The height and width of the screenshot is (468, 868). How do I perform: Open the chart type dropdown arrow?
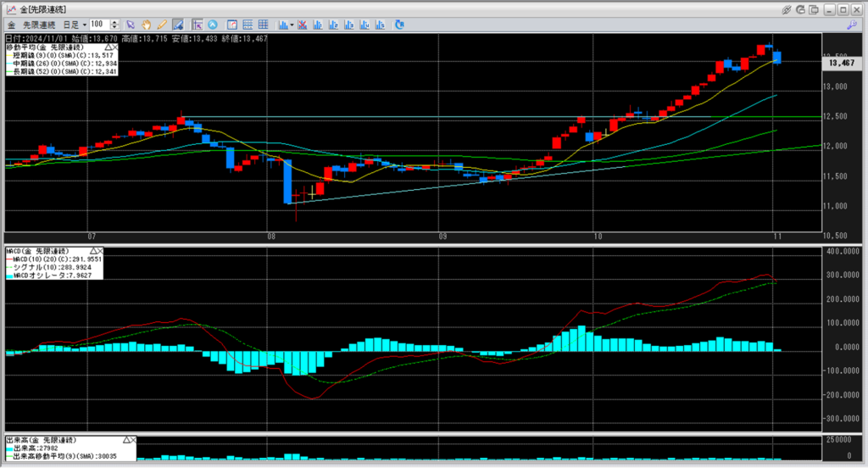tap(292, 25)
